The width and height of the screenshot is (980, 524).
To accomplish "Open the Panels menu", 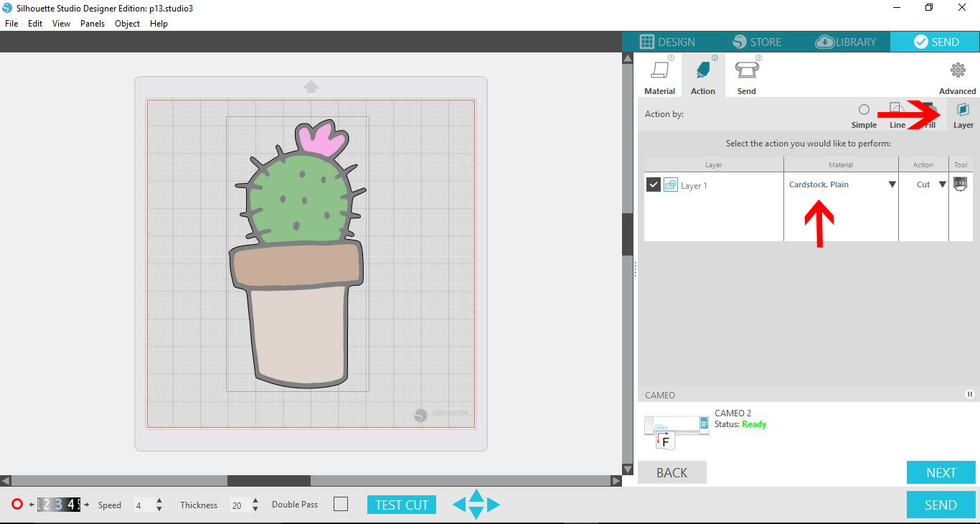I will tap(93, 24).
